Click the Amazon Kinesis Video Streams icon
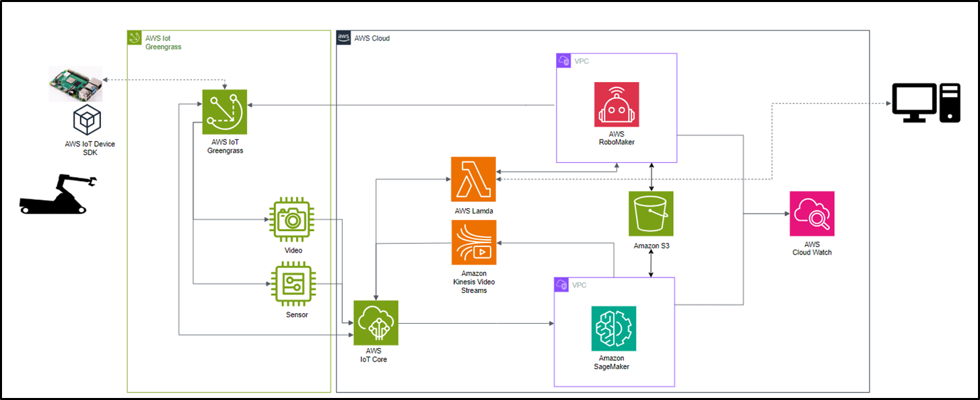980x400 pixels. (473, 243)
